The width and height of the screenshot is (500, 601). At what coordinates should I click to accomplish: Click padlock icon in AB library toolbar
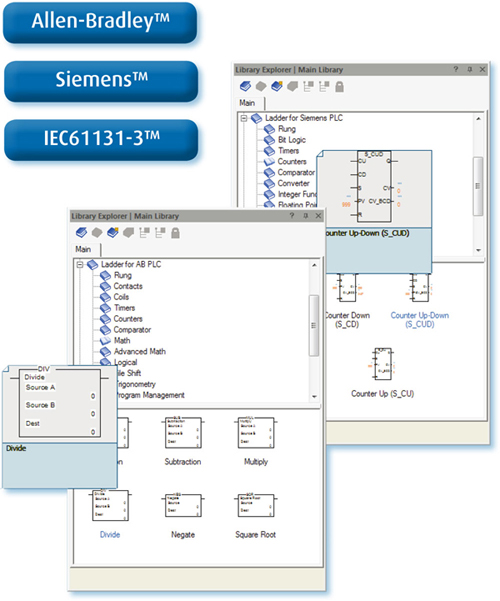point(175,233)
